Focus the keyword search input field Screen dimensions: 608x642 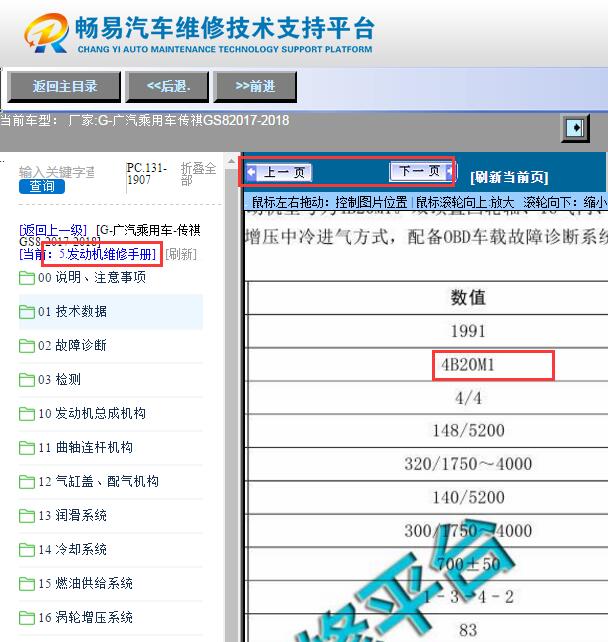pos(57,172)
